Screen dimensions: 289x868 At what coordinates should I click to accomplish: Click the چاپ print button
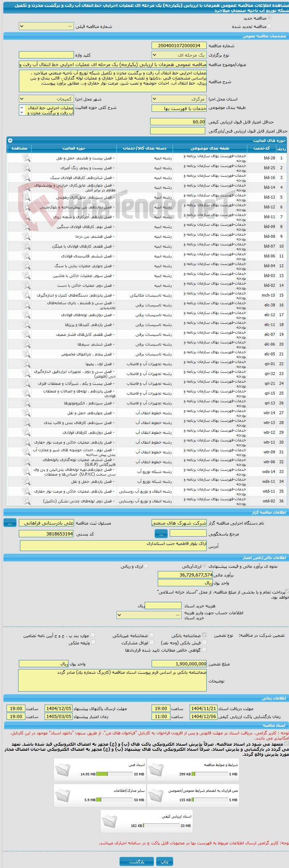165,861
